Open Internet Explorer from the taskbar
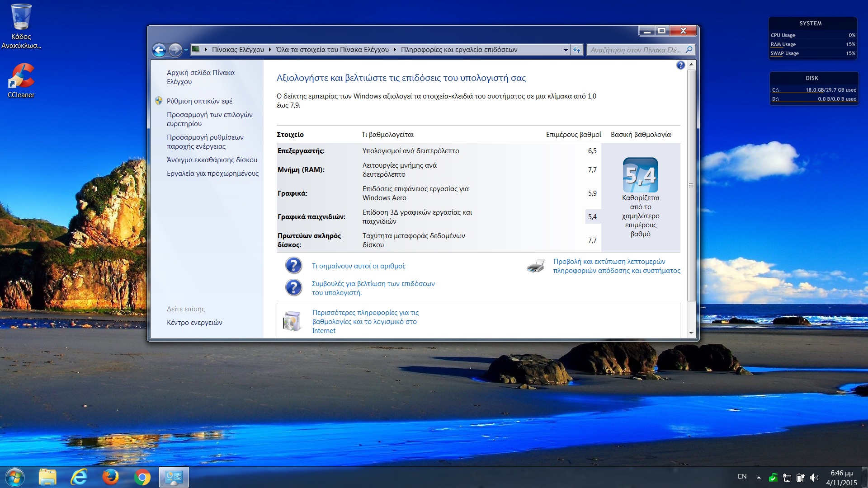Viewport: 868px width, 488px height. click(x=79, y=477)
